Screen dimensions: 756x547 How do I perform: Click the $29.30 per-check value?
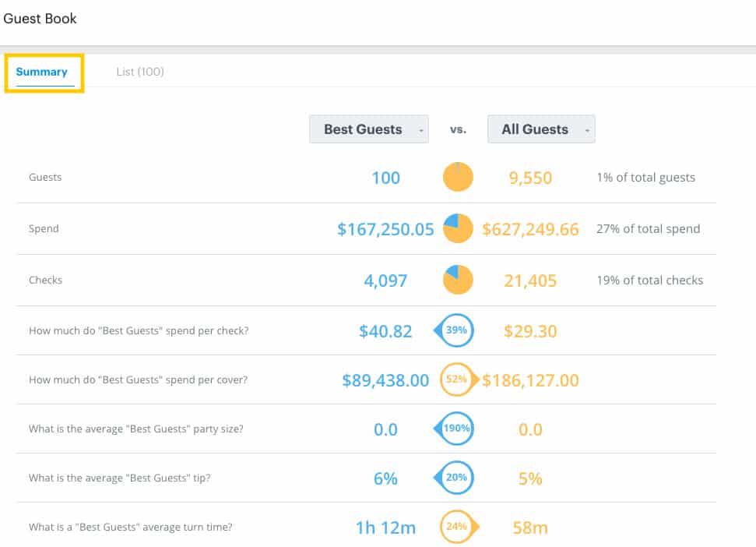coord(530,331)
